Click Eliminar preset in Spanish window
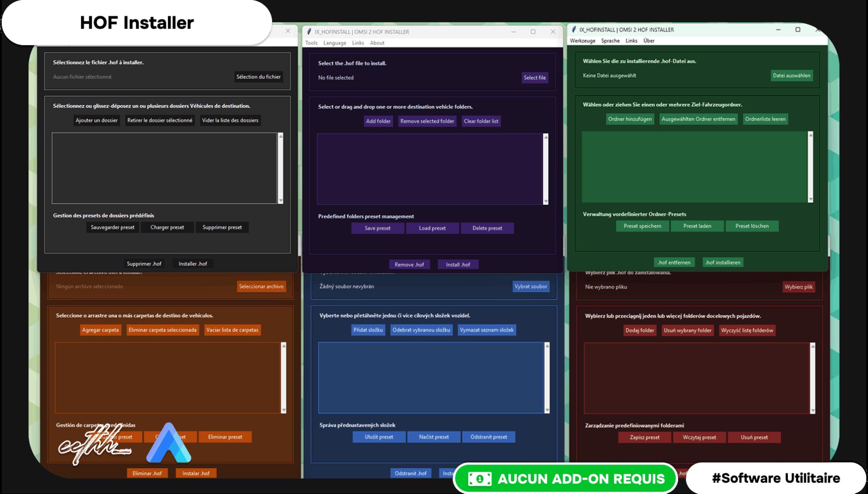This screenshot has height=494, width=868. click(x=225, y=437)
